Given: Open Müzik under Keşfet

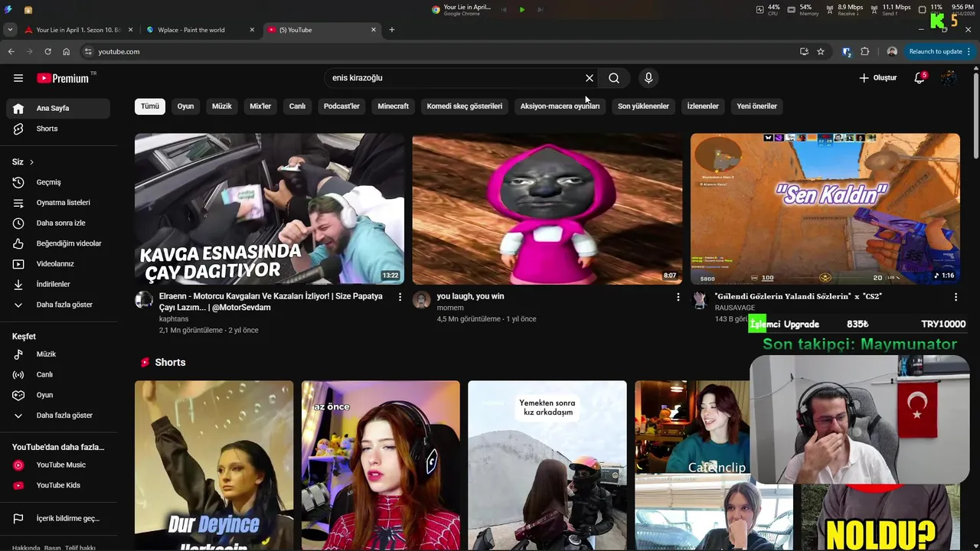Looking at the screenshot, I should (58, 354).
